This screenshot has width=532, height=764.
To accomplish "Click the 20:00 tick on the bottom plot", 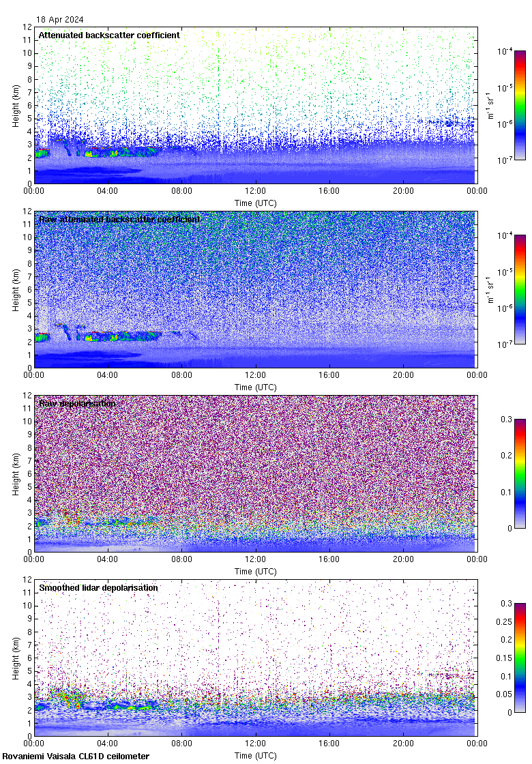I will (403, 744).
